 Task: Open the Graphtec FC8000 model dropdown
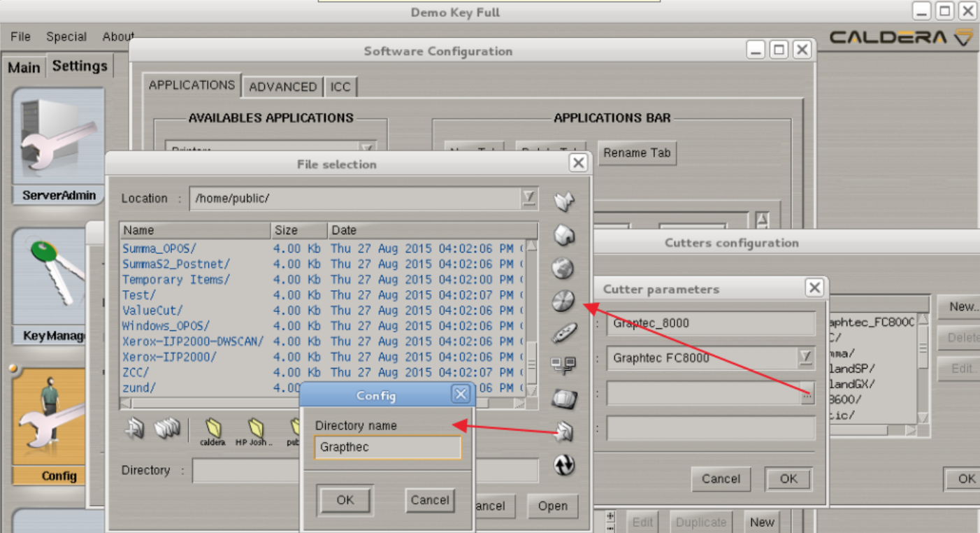click(x=805, y=358)
